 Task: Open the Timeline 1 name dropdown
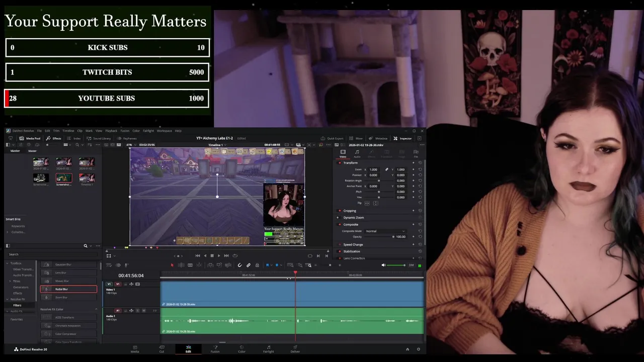pos(217,145)
